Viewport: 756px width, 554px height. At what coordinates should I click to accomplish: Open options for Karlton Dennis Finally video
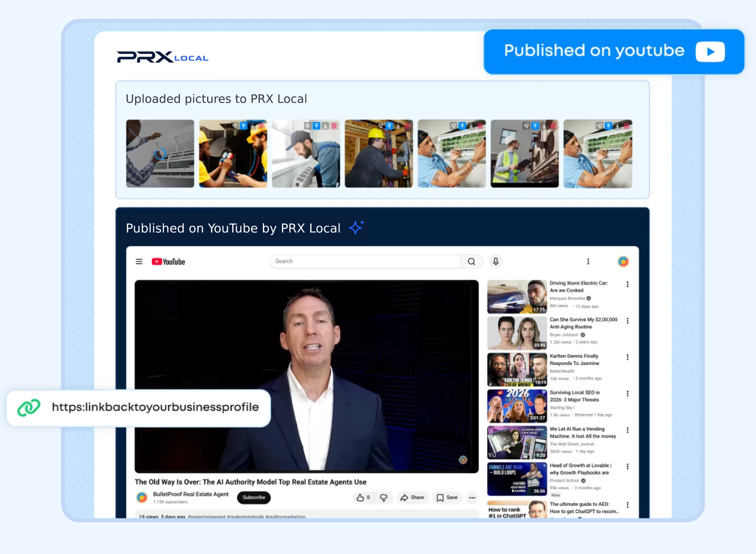coord(628,357)
